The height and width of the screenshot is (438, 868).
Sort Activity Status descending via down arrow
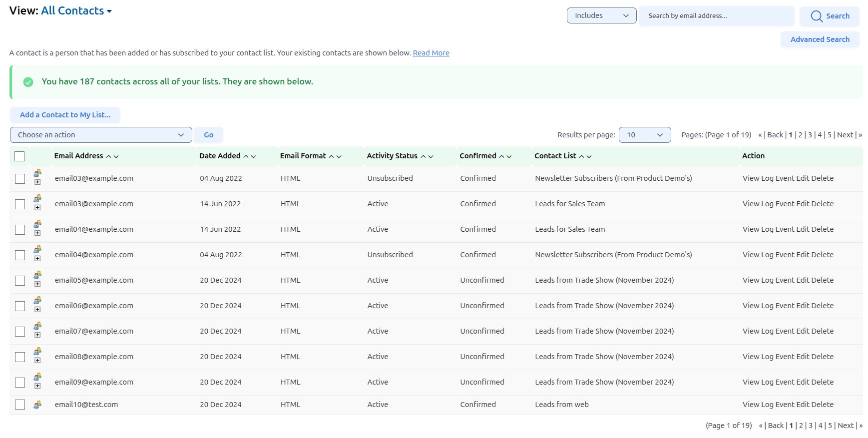point(431,156)
